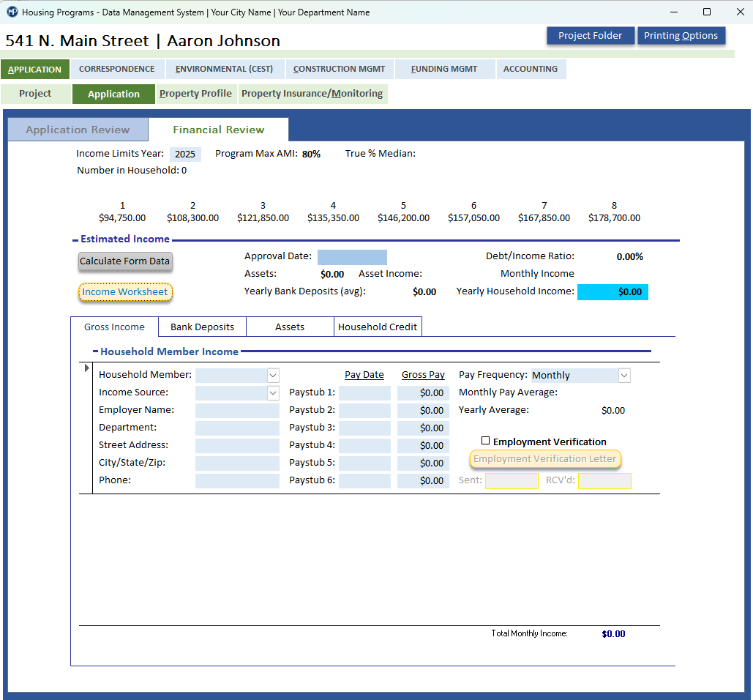Click the Yearly Household Income cyan field
753x700 pixels.
[612, 292]
